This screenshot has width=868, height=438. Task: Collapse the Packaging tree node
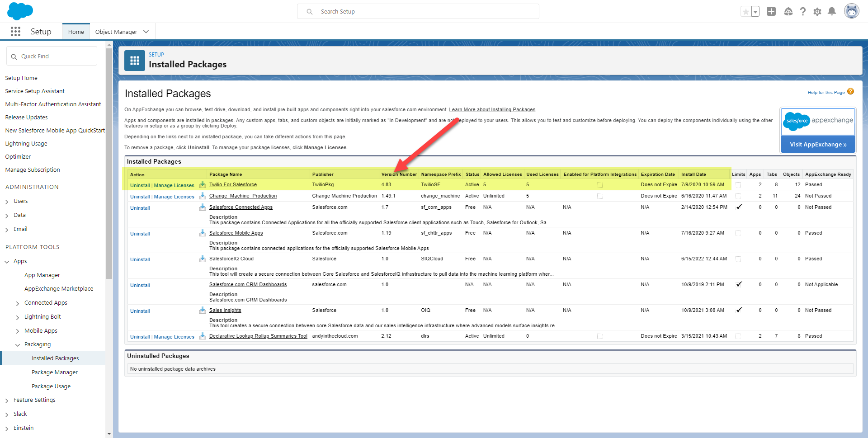[x=18, y=345]
